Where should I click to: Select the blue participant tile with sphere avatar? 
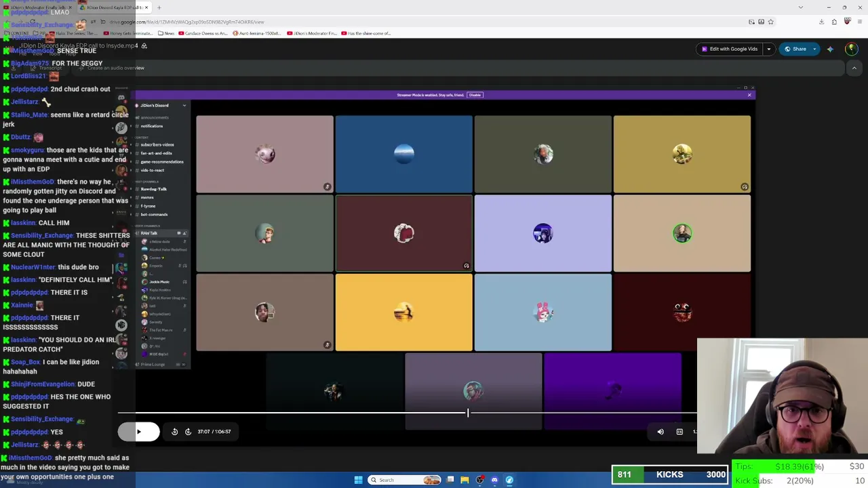(403, 154)
